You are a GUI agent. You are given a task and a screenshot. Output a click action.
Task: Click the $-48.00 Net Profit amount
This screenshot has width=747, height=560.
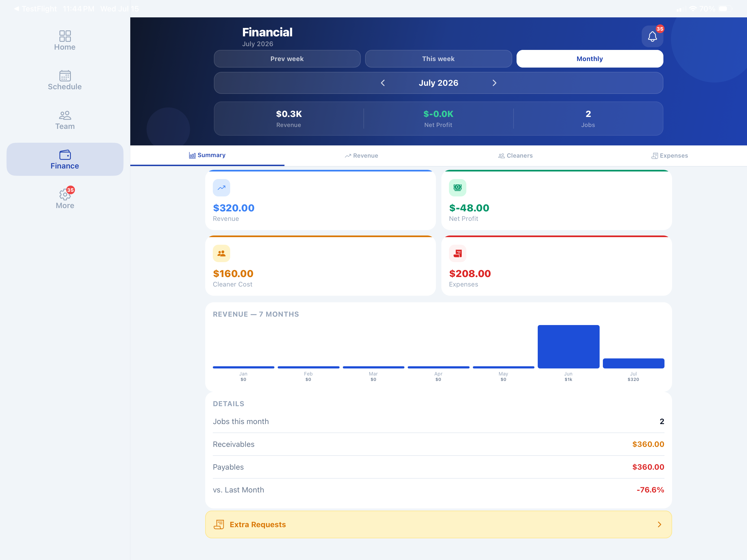[469, 208]
